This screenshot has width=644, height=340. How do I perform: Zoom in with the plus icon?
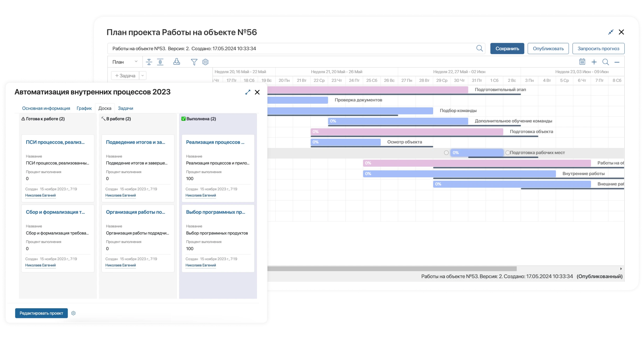tap(594, 62)
